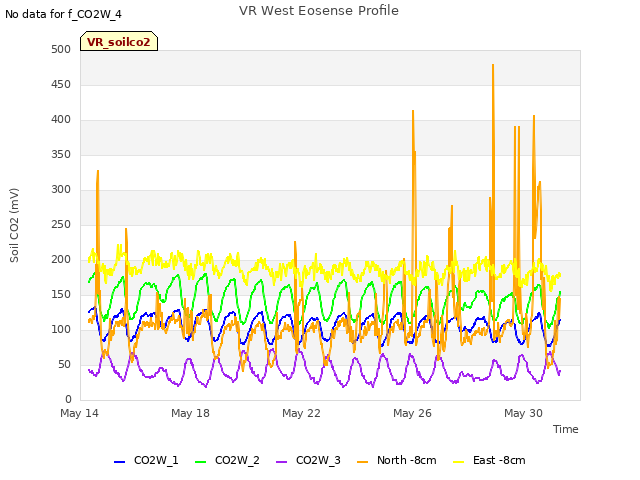Image resolution: width=640 pixels, height=480 pixels.
Task: Toggle the East -8cm legend entry
Action: (489, 460)
